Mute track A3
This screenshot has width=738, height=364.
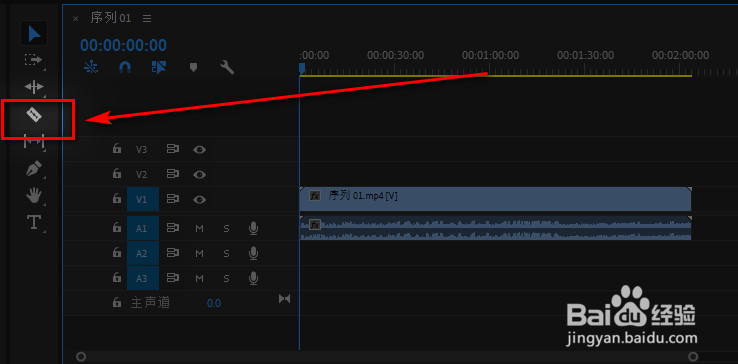200,278
